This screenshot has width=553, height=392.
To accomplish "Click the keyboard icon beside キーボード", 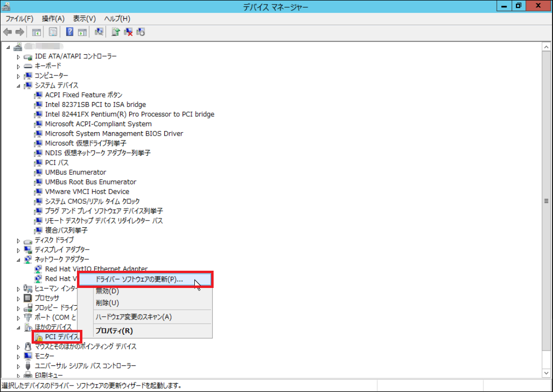I will (x=28, y=66).
